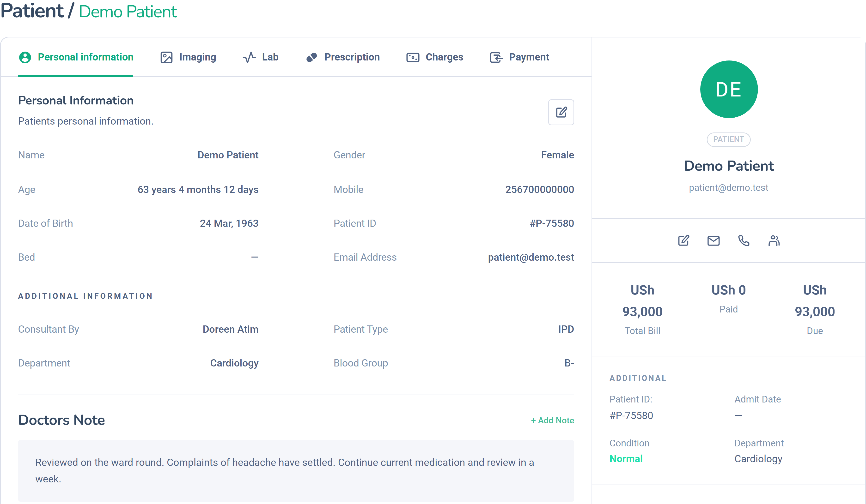Click Blood Group value B-

pyautogui.click(x=569, y=363)
